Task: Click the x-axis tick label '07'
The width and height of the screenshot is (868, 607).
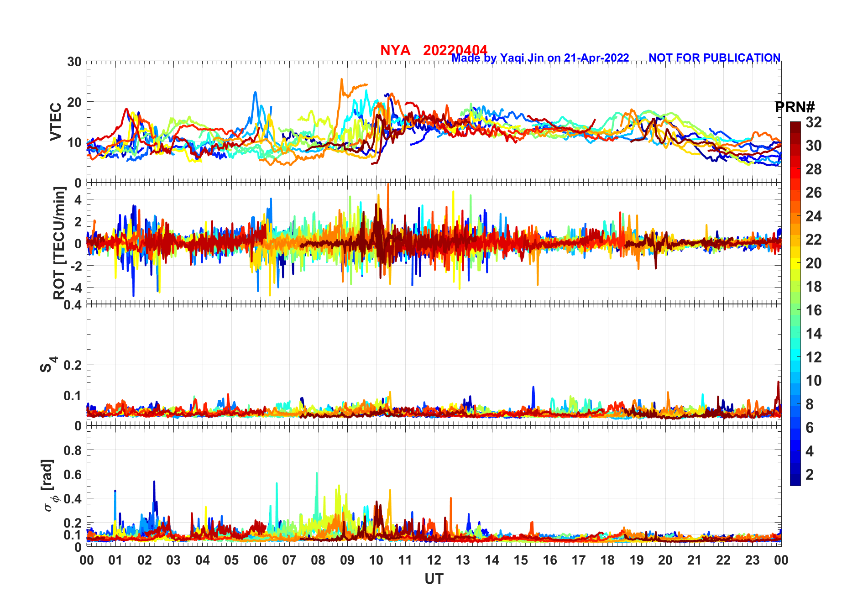Action: coord(289,560)
